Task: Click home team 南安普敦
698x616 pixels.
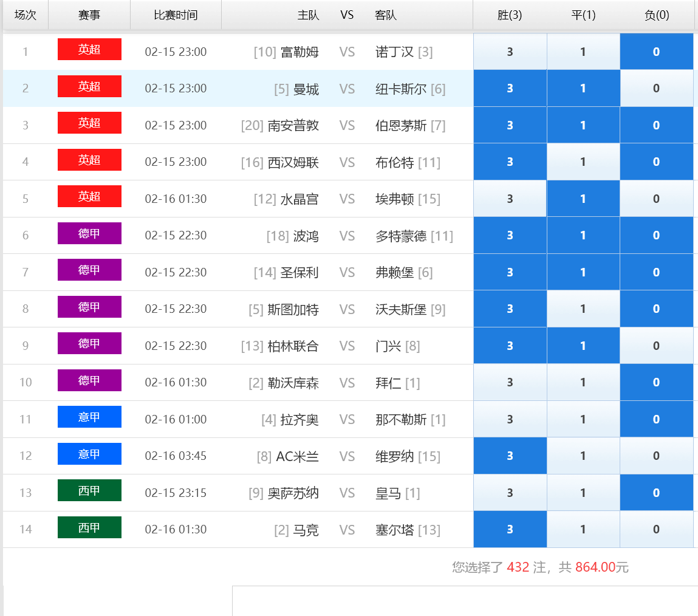Action: 293,126
